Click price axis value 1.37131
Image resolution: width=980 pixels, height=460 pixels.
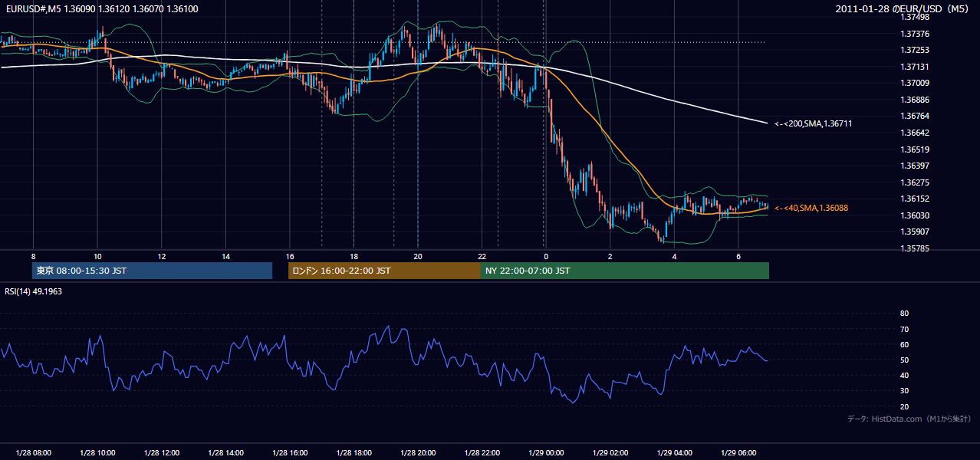915,67
